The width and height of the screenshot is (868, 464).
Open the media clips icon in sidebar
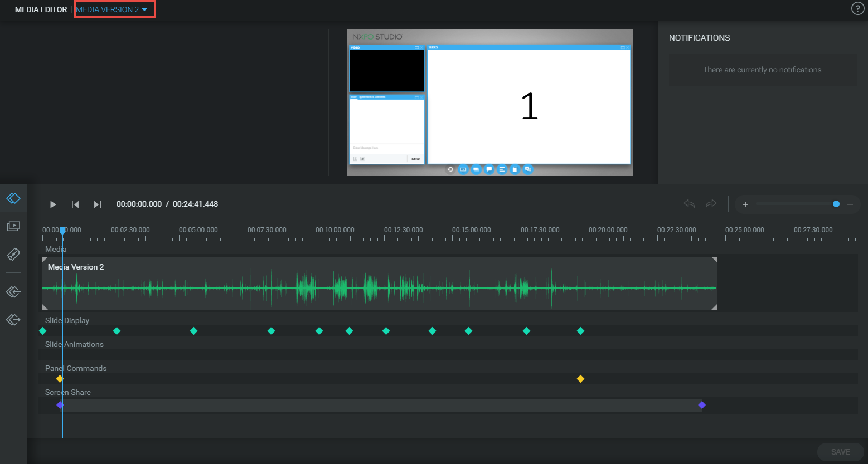[x=13, y=226]
